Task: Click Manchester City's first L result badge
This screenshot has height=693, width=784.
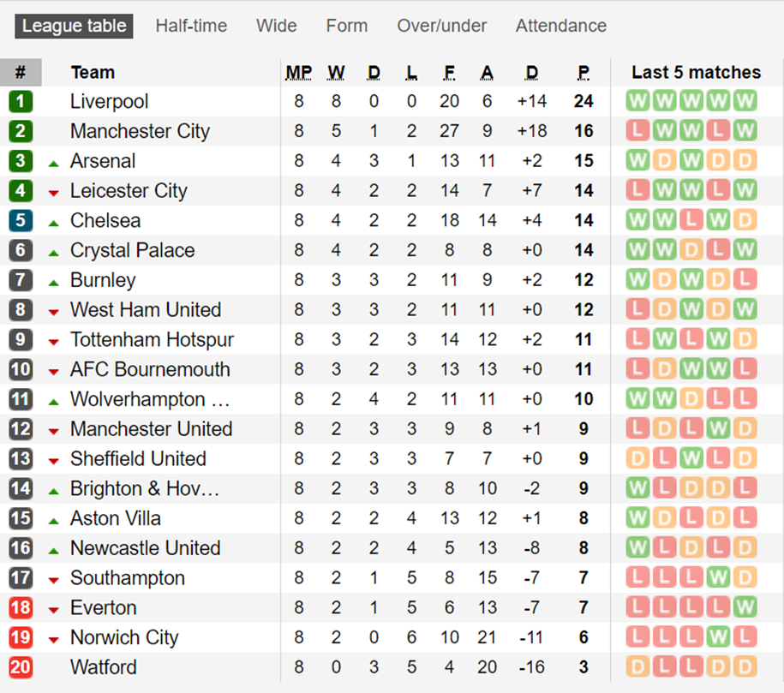Action: click(637, 131)
